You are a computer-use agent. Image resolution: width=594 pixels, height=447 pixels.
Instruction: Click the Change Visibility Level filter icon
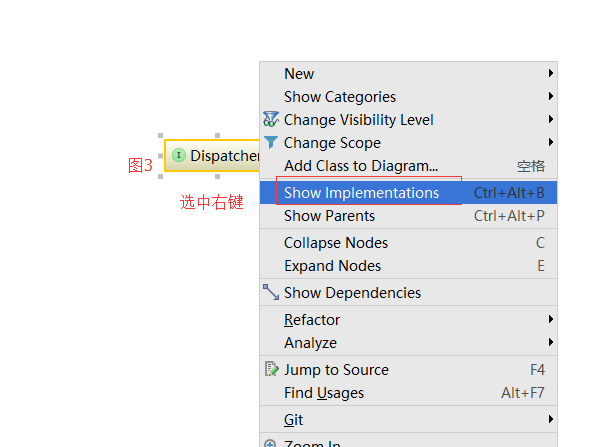click(x=271, y=119)
